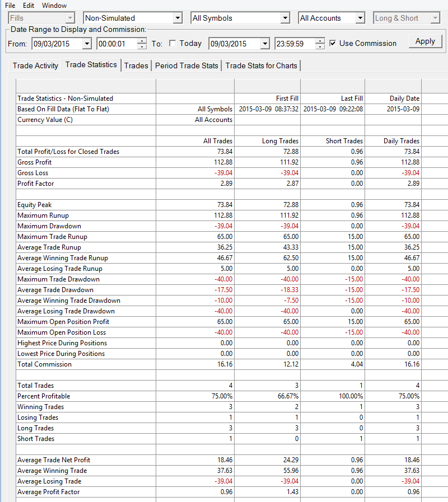Uncheck the Use Commission checkbox

[333, 43]
